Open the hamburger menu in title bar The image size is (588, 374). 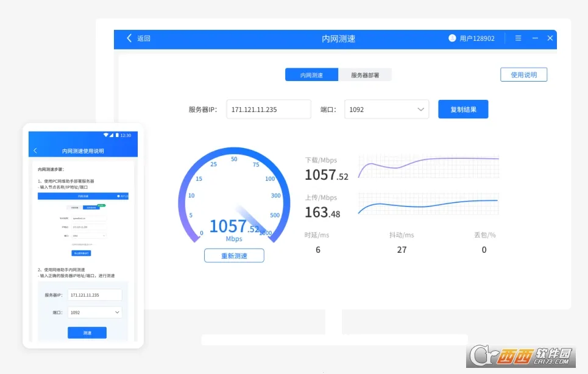click(x=518, y=38)
